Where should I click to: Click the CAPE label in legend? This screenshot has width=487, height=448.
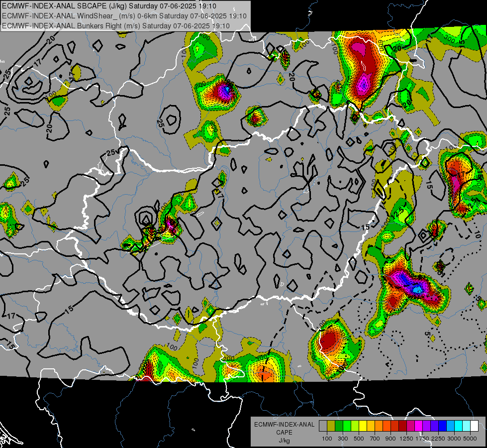point(284,433)
